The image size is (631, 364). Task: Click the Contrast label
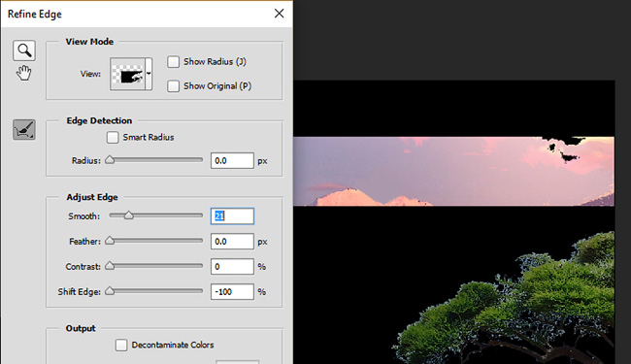click(83, 267)
